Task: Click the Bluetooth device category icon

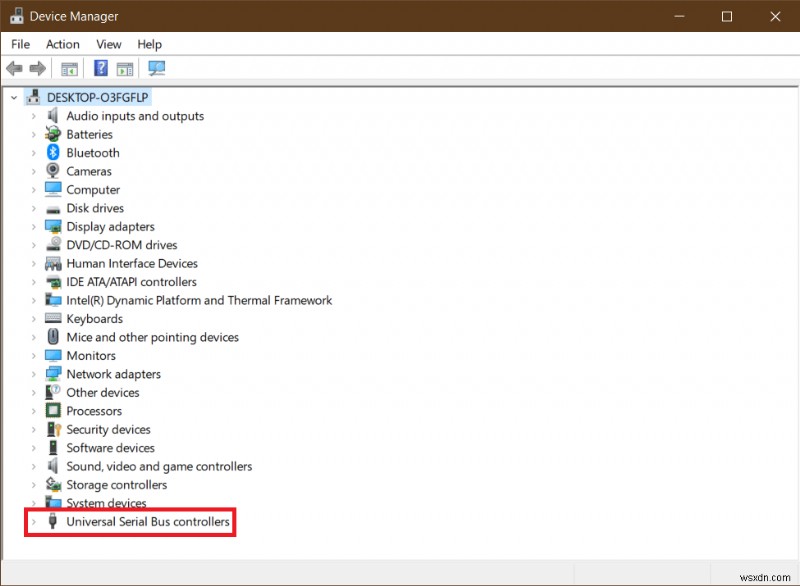Action: point(52,152)
